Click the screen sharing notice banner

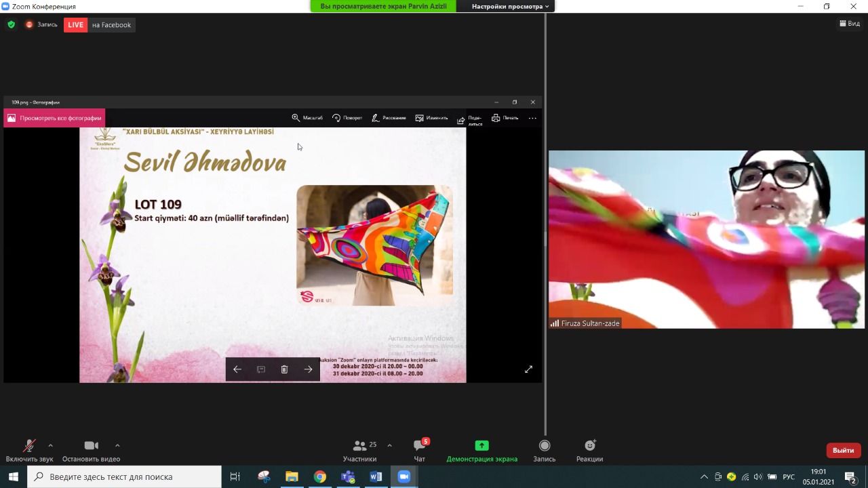pyautogui.click(x=383, y=6)
